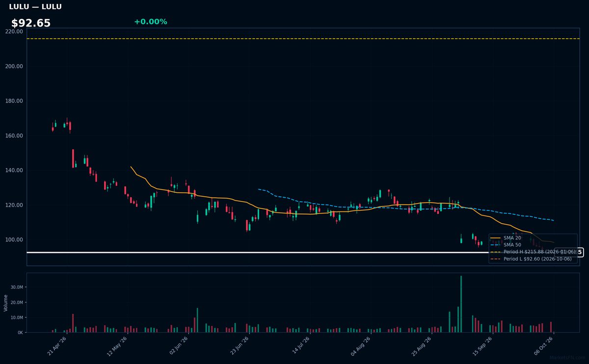Click the 100.00 price axis label
The height and width of the screenshot is (364, 589).
[x=14, y=240]
